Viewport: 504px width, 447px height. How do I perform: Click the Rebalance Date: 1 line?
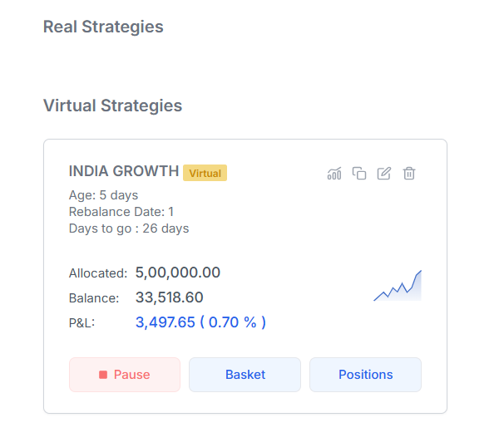(121, 212)
